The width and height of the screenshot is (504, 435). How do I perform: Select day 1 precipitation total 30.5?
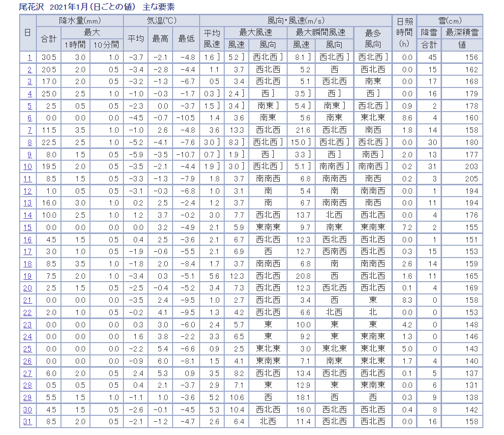click(x=49, y=58)
